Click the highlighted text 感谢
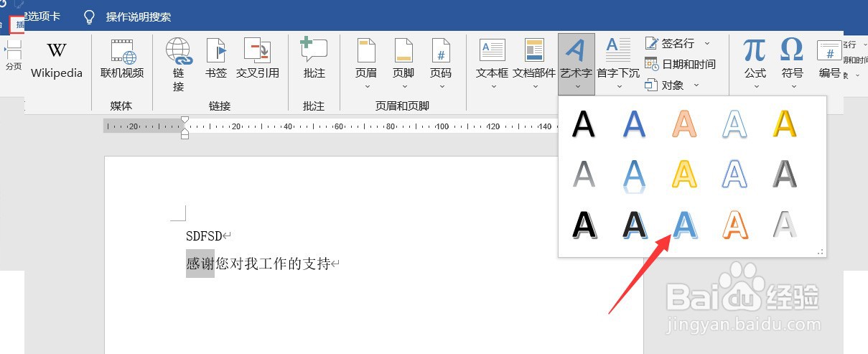Viewport: 868px width, 354px height. (200, 264)
